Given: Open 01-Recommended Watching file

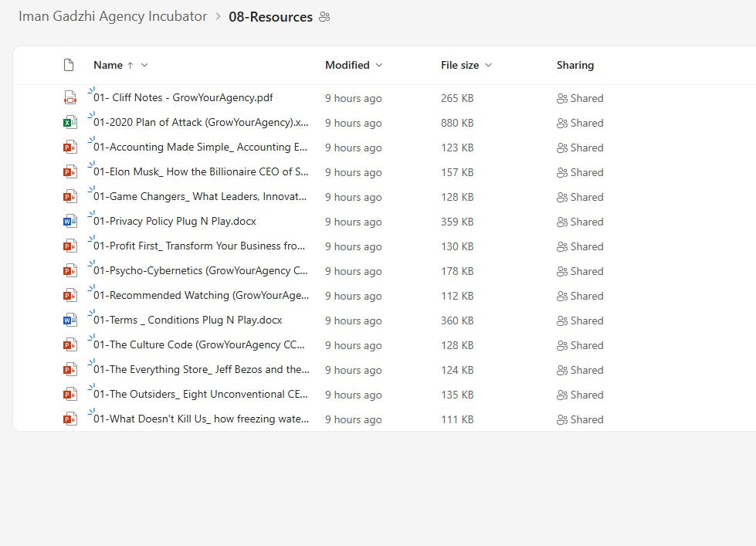Looking at the screenshot, I should [x=201, y=296].
